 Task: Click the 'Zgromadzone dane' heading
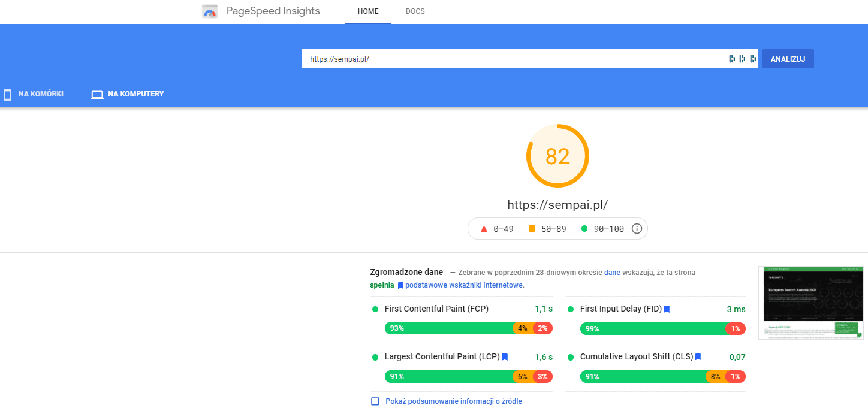[x=406, y=272]
